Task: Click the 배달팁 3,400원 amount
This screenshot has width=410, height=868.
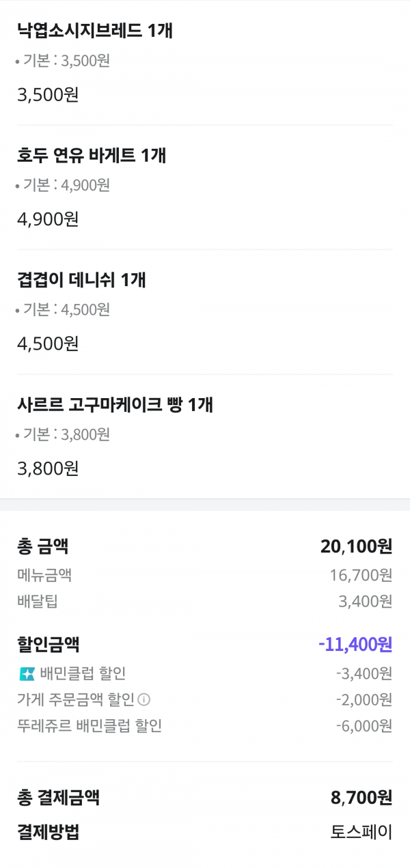Action: [x=366, y=602]
